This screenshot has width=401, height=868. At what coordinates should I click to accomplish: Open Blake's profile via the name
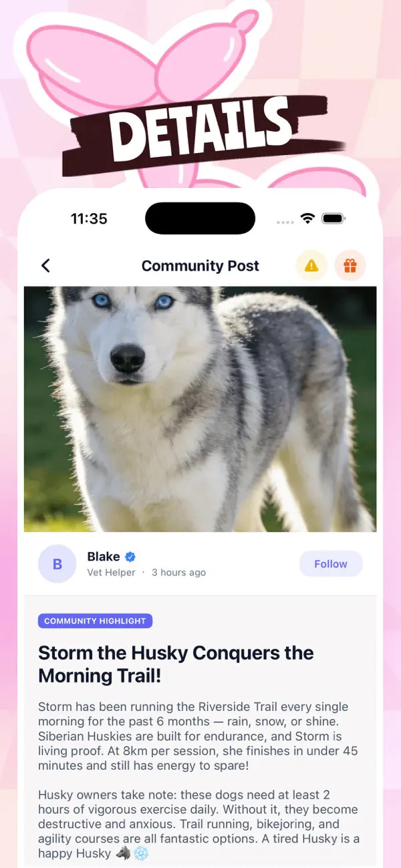point(104,557)
